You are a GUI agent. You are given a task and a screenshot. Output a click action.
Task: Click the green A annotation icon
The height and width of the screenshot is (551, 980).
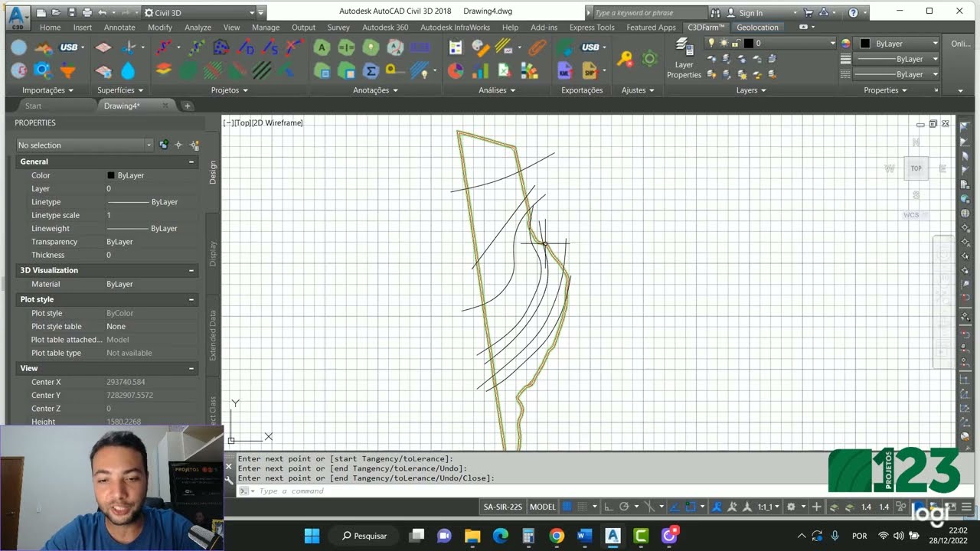(322, 47)
